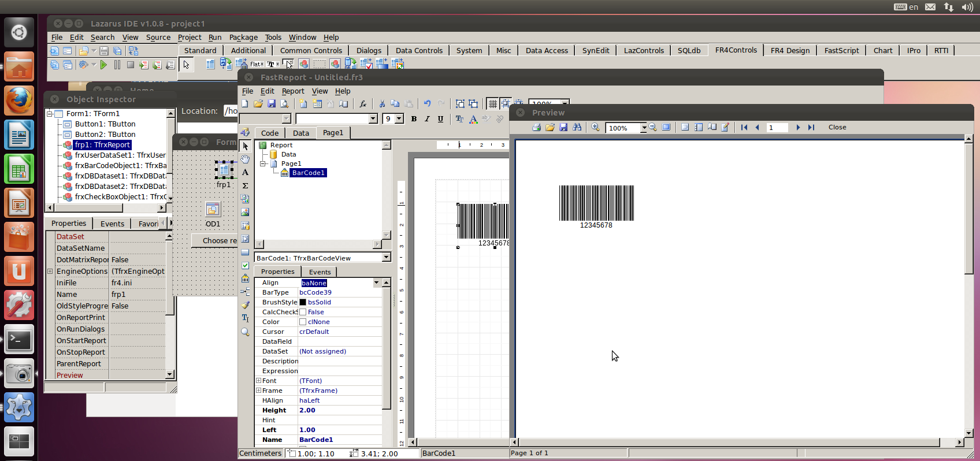Open the Data Controls component tab
The image size is (980, 461).
pyautogui.click(x=419, y=50)
